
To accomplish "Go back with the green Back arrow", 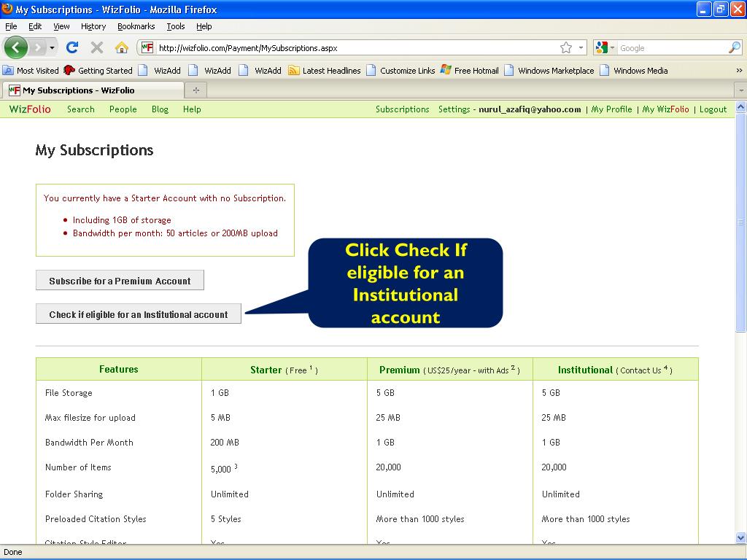I will (16, 47).
